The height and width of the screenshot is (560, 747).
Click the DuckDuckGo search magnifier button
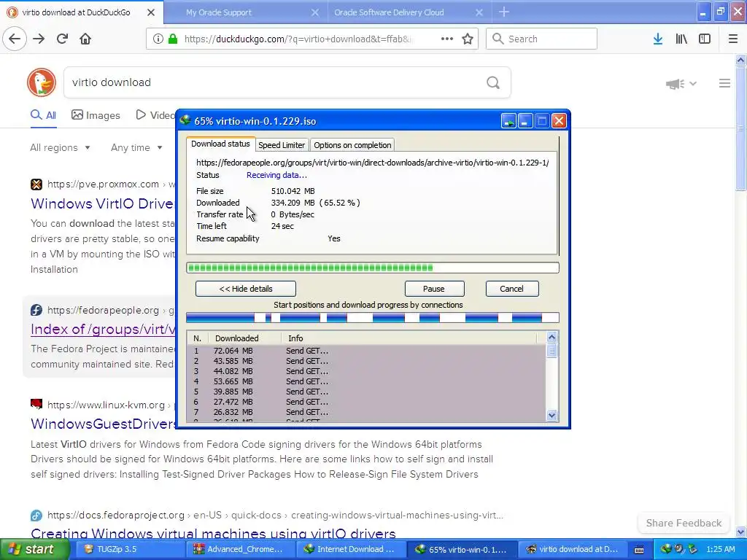(x=493, y=83)
